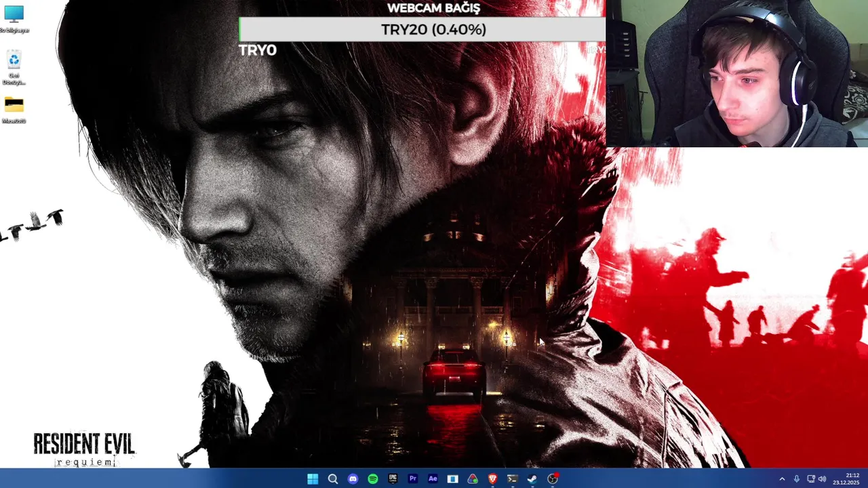The height and width of the screenshot is (488, 868).
Task: Launch Adobe After Effects from taskbar
Action: [x=433, y=479]
